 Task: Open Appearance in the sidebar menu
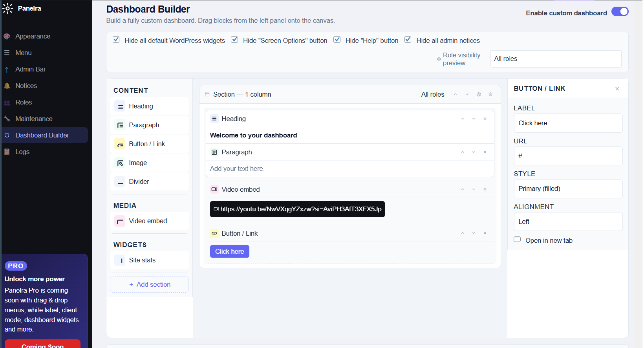pos(33,37)
